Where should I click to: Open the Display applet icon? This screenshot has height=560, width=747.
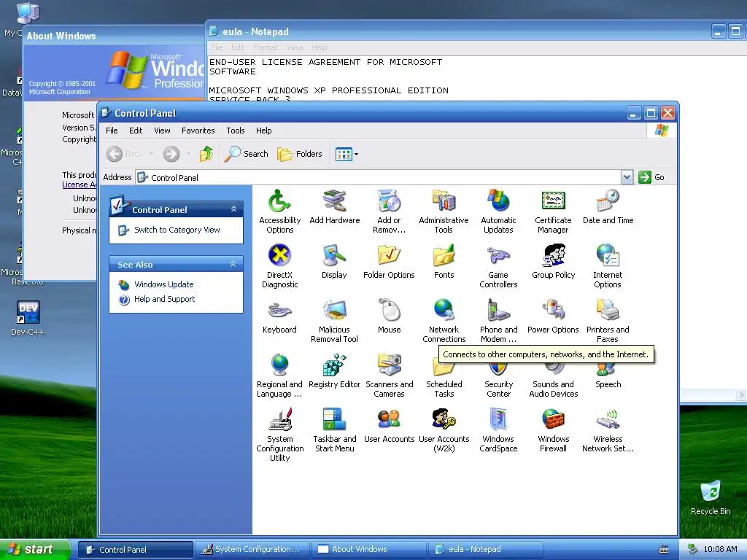pyautogui.click(x=334, y=255)
